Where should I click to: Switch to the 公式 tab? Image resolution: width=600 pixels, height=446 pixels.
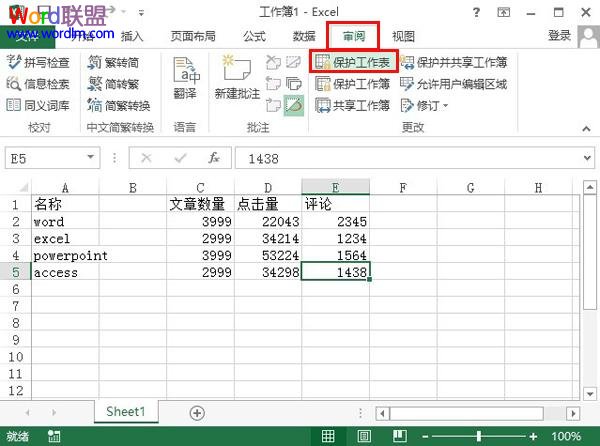(254, 36)
